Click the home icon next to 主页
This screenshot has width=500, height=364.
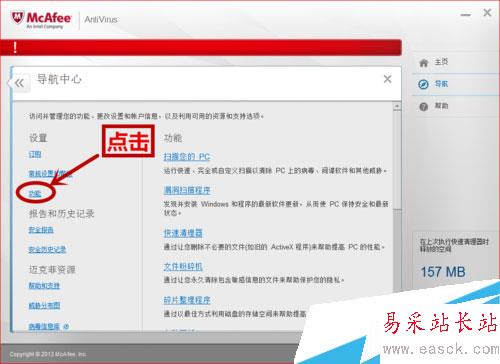click(423, 63)
